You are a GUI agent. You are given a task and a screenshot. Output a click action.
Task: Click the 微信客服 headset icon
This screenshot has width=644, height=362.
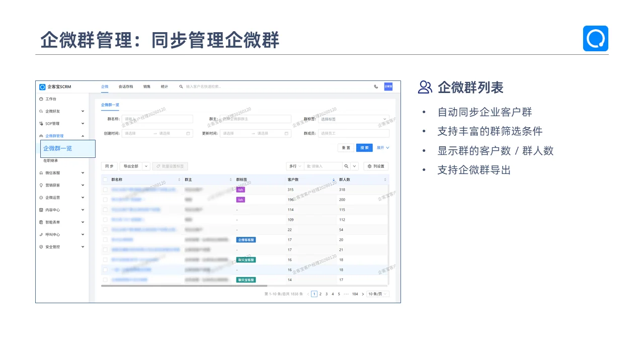[x=41, y=173]
